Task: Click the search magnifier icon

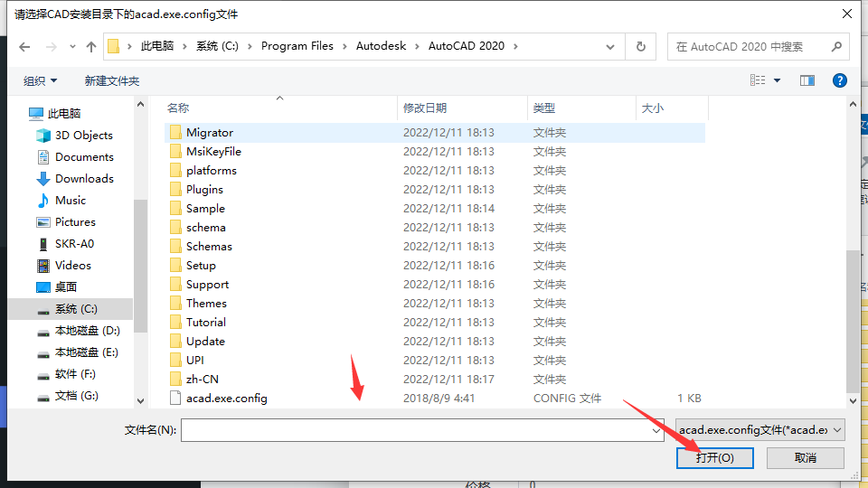Action: click(835, 47)
